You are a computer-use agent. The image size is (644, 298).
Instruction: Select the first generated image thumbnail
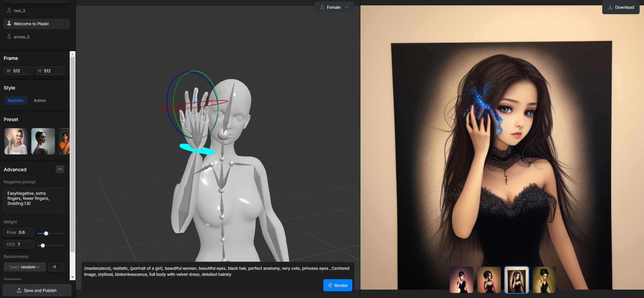pyautogui.click(x=461, y=280)
